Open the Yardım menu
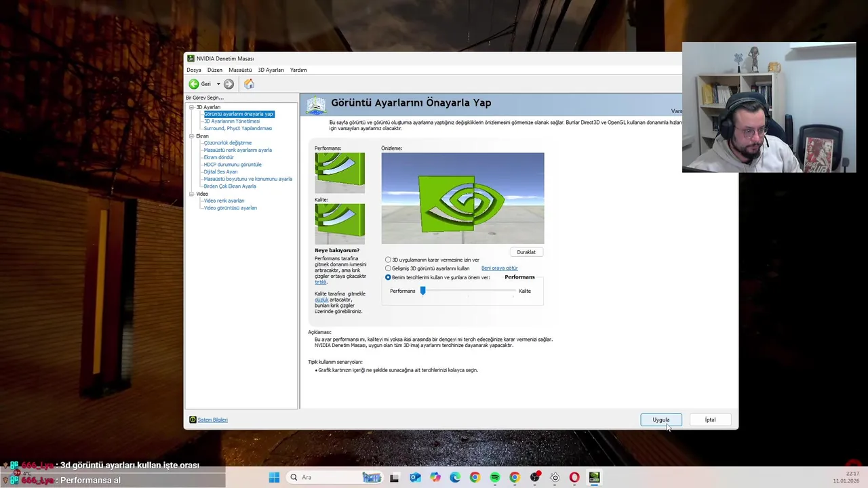Viewport: 868px width, 488px height. (x=298, y=70)
